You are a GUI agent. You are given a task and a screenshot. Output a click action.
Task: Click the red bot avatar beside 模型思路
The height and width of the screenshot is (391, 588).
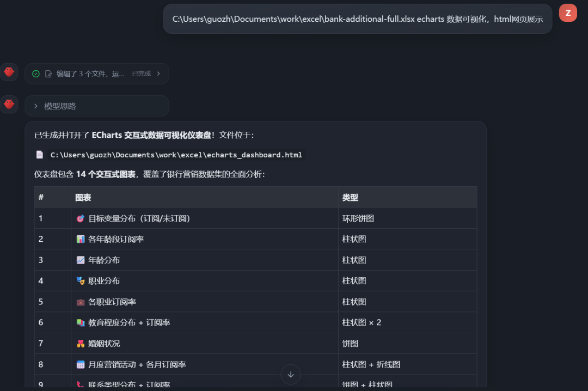point(9,105)
